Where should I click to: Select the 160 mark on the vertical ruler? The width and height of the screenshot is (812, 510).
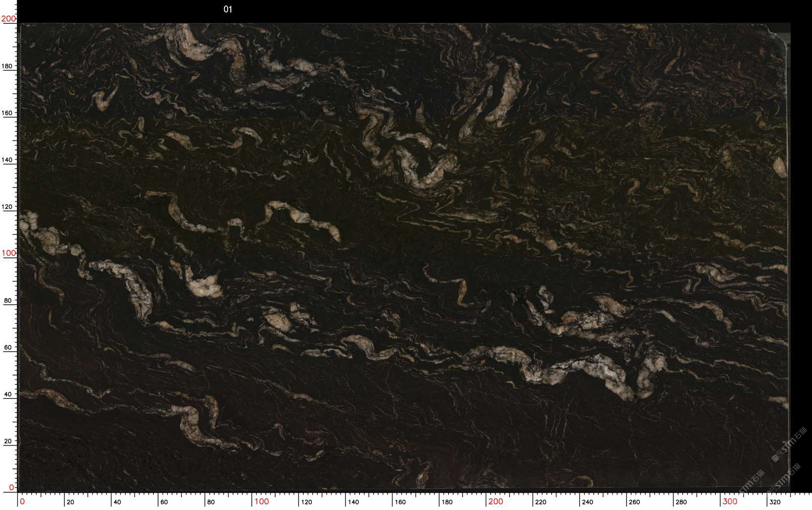[9, 113]
